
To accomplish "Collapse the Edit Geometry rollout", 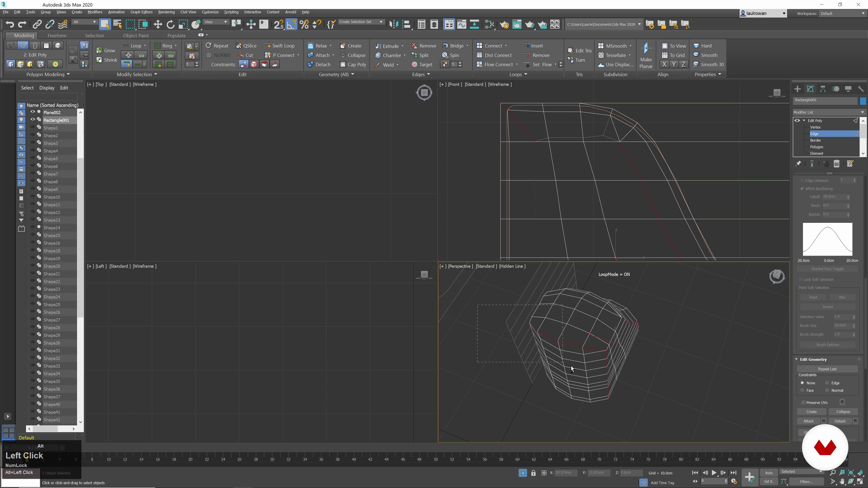I will click(x=797, y=359).
